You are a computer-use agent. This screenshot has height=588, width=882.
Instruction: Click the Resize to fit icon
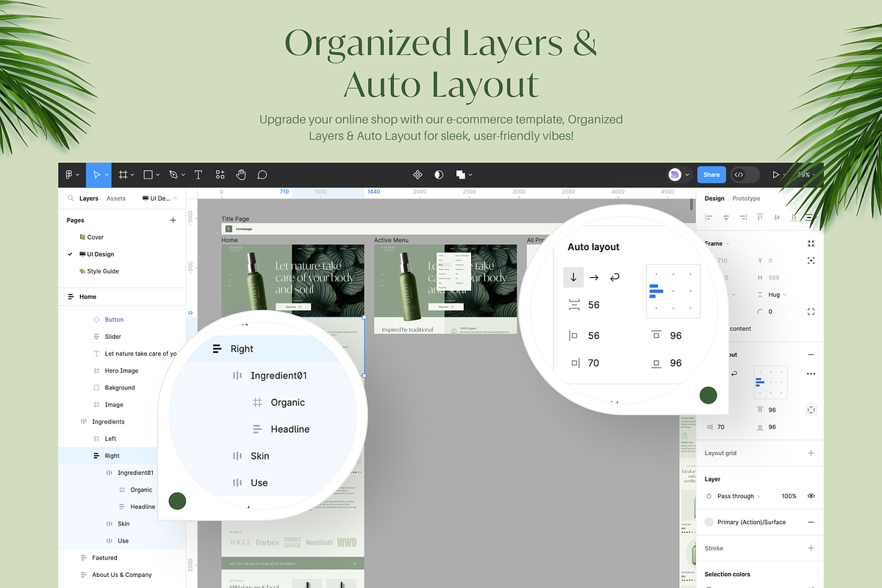pyautogui.click(x=811, y=243)
